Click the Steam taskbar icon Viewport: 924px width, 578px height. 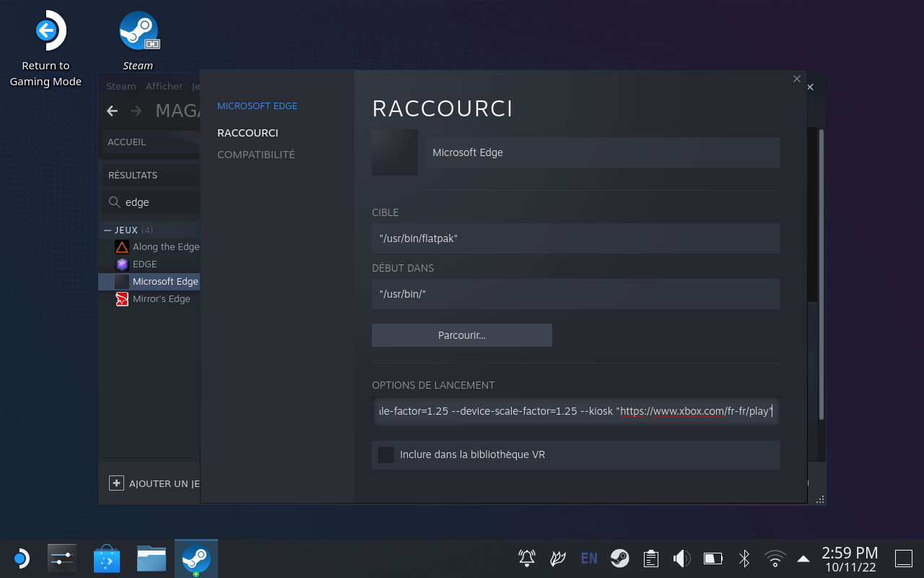196,558
